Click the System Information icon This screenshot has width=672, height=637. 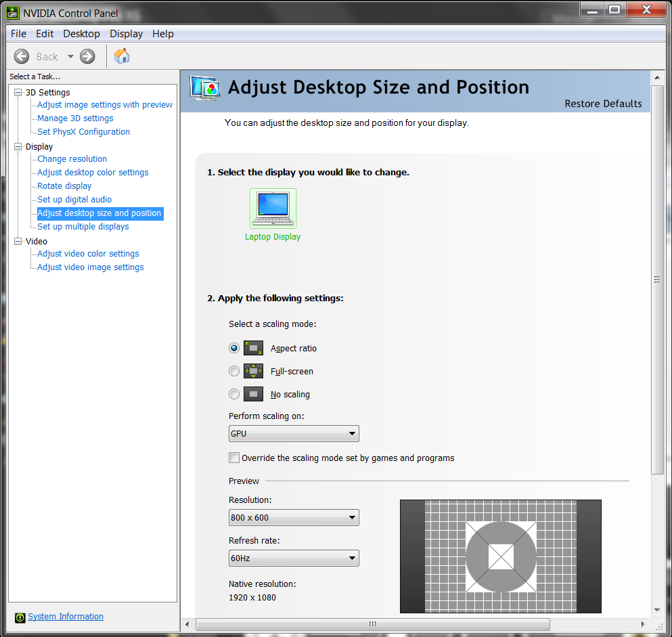point(20,617)
